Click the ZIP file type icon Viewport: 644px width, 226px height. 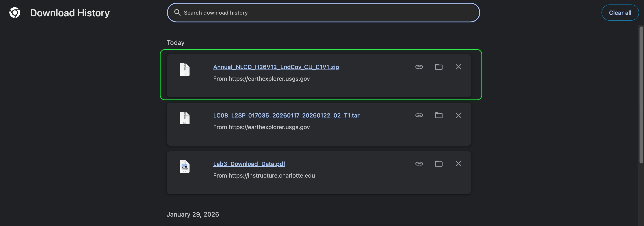185,70
